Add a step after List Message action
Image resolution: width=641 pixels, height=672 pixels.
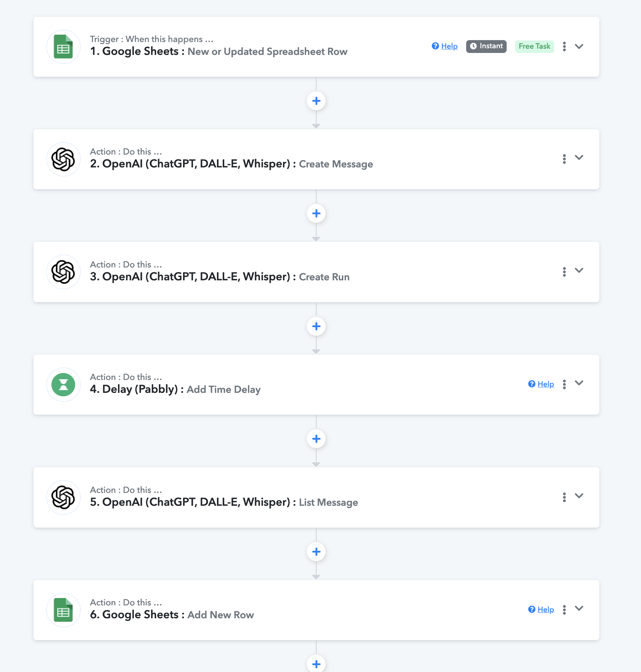(x=316, y=552)
